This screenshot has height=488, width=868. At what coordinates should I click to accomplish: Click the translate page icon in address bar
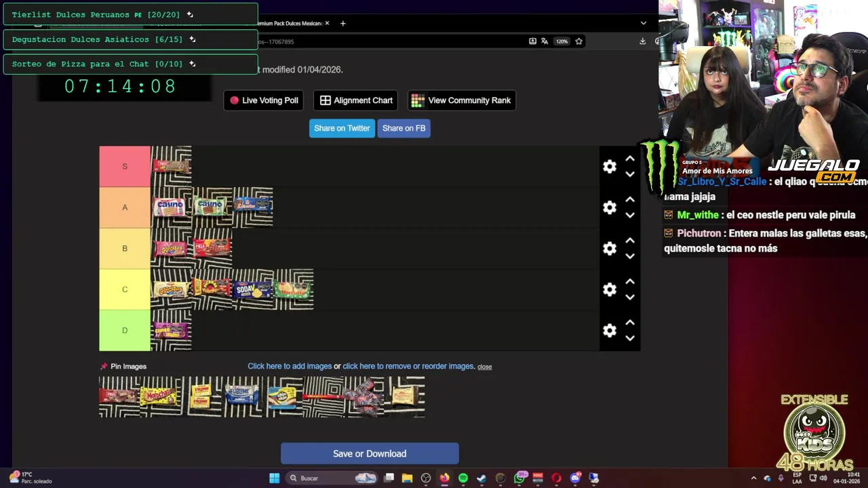pyautogui.click(x=544, y=41)
